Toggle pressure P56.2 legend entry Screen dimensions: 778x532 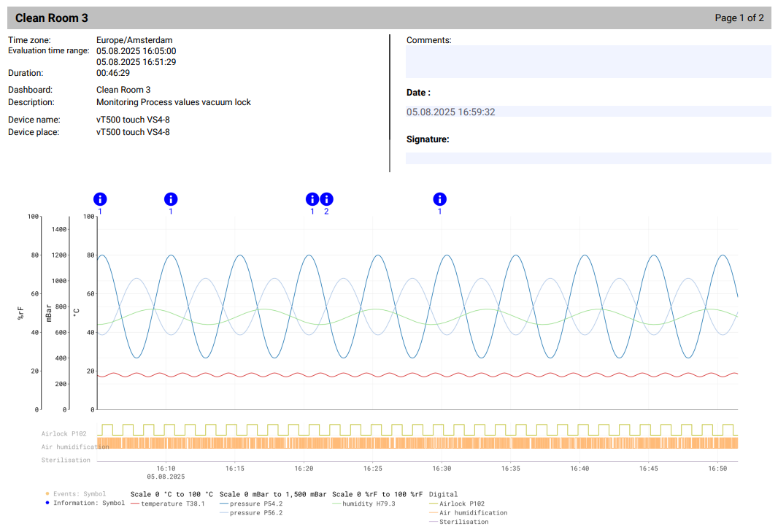[x=255, y=513]
